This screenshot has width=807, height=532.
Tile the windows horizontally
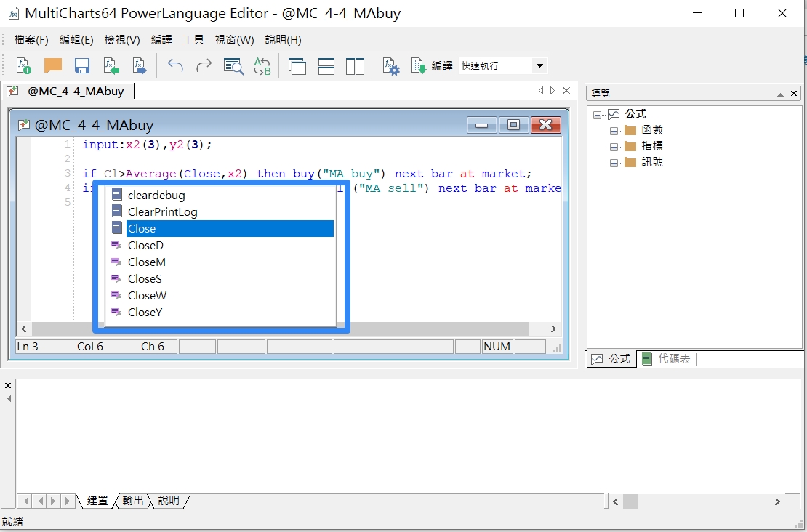[x=326, y=66]
